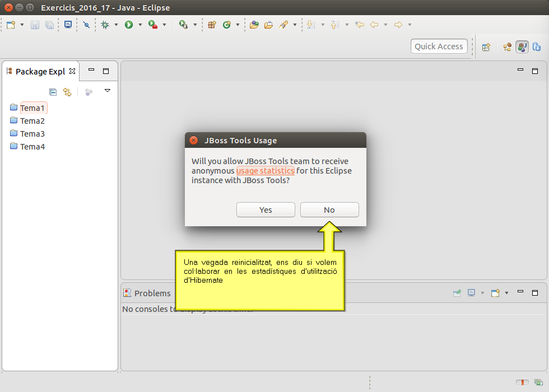Focus the Quick Access search field
The height and width of the screenshot is (392, 549).
point(439,46)
